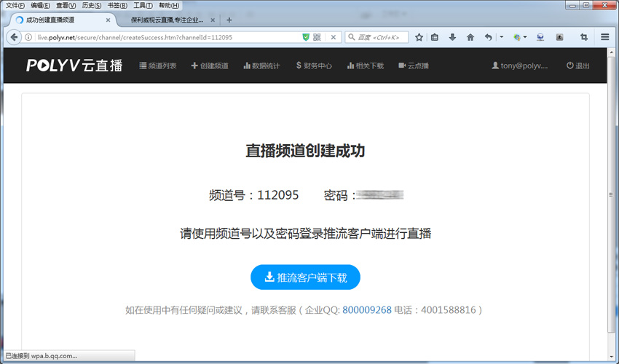Click 退出 to log out
The height and width of the screenshot is (364, 619).
[x=578, y=66]
